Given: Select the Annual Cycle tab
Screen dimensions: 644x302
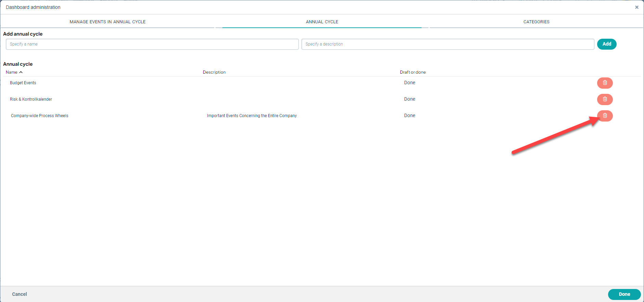Looking at the screenshot, I should [322, 22].
